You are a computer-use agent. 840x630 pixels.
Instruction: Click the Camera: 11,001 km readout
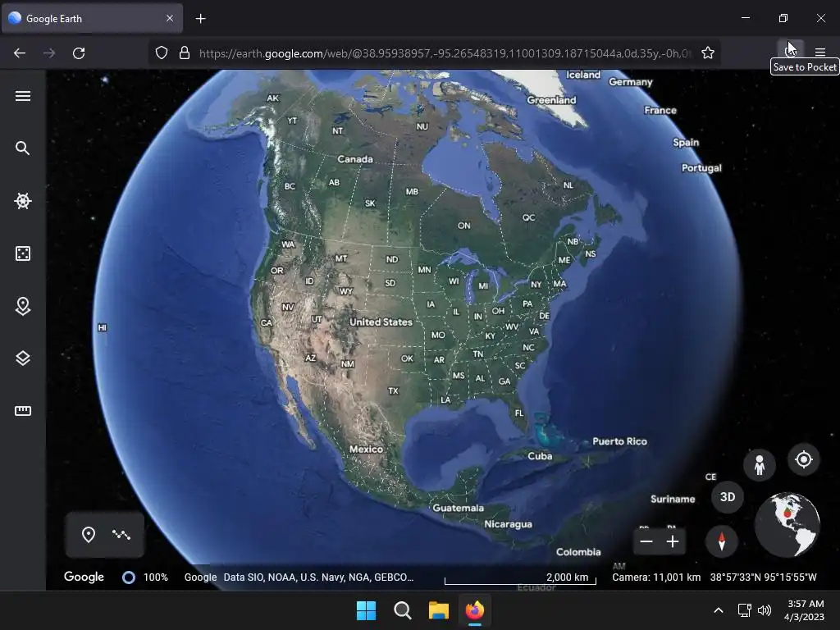point(656,577)
